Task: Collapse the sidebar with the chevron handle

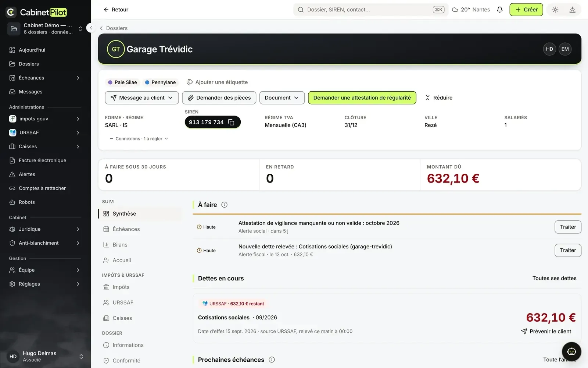Action: pos(91,28)
